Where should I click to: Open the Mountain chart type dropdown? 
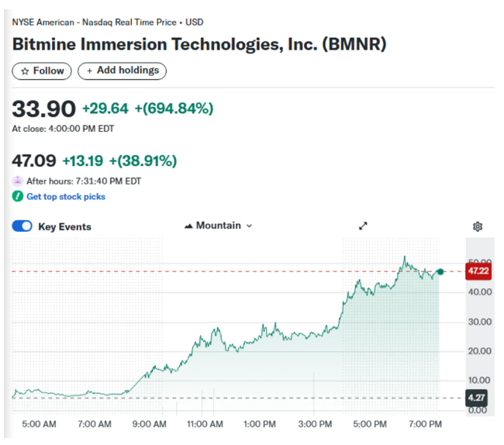pyautogui.click(x=218, y=226)
